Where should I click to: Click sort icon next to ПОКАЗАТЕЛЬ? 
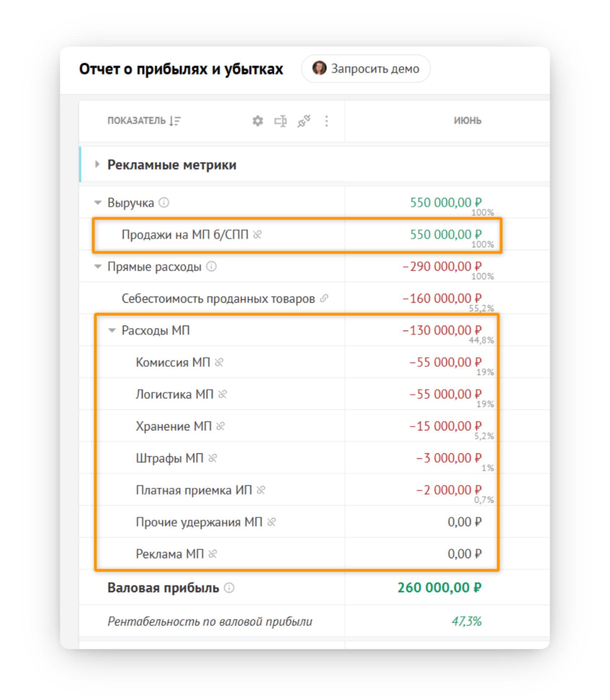[x=175, y=121]
